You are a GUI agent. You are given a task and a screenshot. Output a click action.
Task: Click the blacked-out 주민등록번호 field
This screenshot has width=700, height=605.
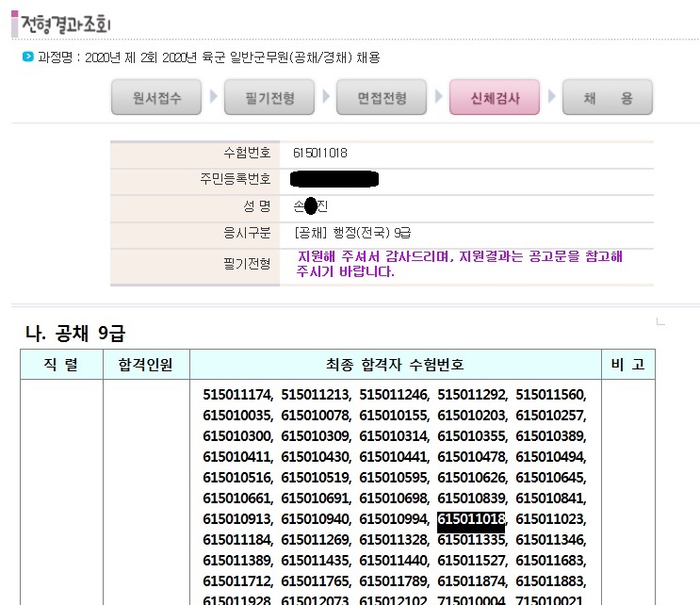[x=334, y=179]
